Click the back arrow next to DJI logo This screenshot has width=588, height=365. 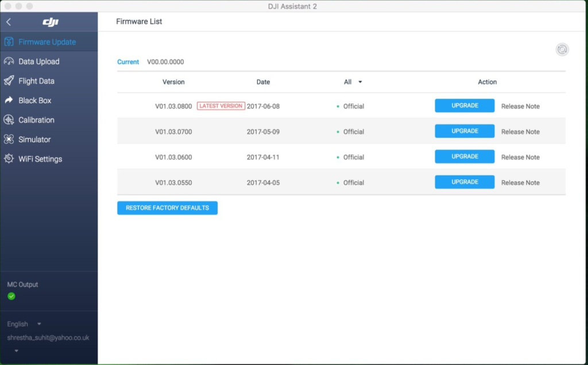point(9,21)
